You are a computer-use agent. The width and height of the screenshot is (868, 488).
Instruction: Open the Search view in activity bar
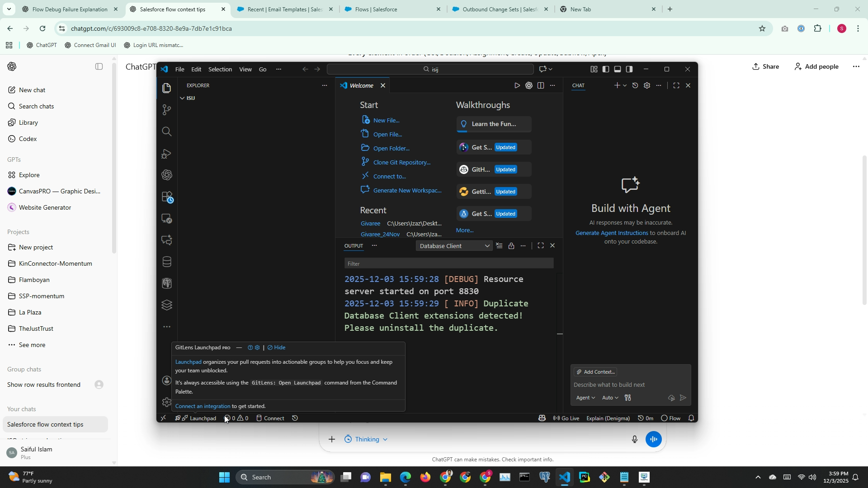coord(167,131)
